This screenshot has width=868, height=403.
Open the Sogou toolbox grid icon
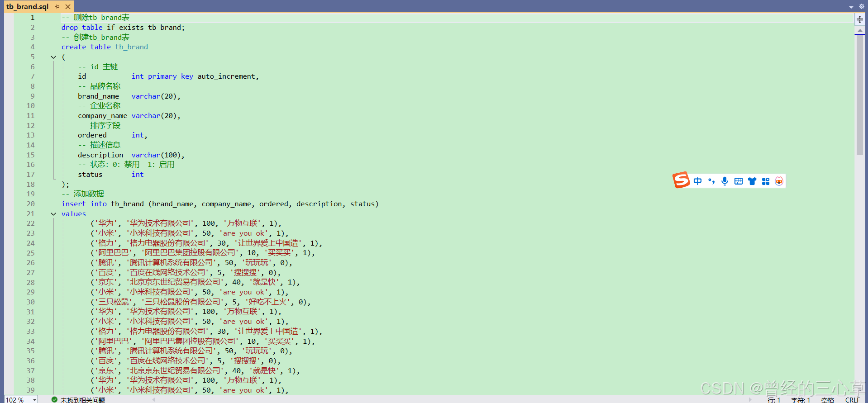click(x=766, y=181)
